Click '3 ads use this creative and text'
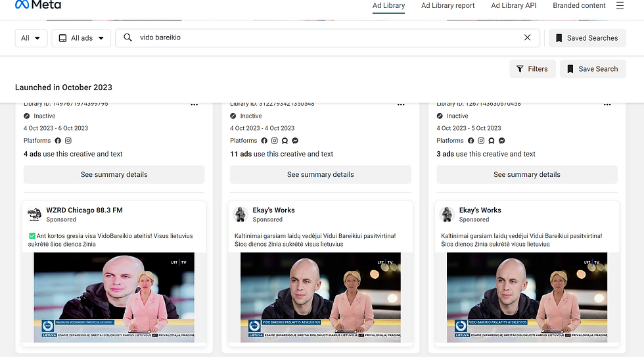644x357 pixels. tap(486, 154)
